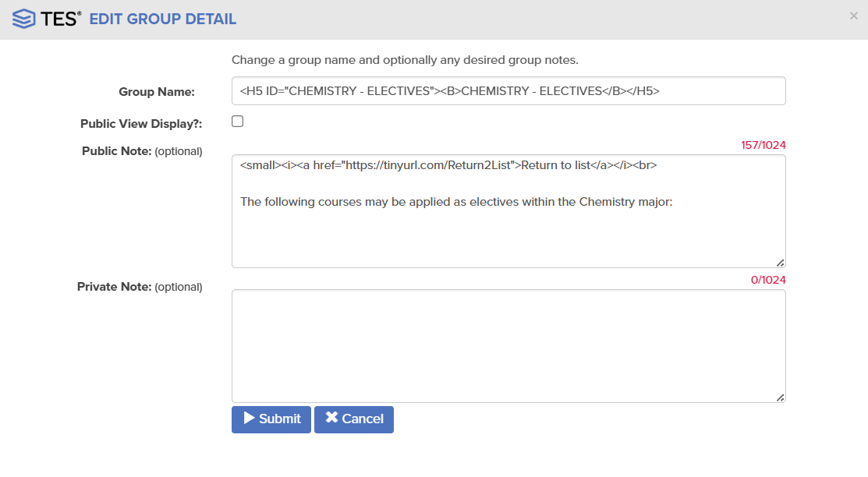Submit the group detail changes
The image size is (868, 477).
[271, 419]
